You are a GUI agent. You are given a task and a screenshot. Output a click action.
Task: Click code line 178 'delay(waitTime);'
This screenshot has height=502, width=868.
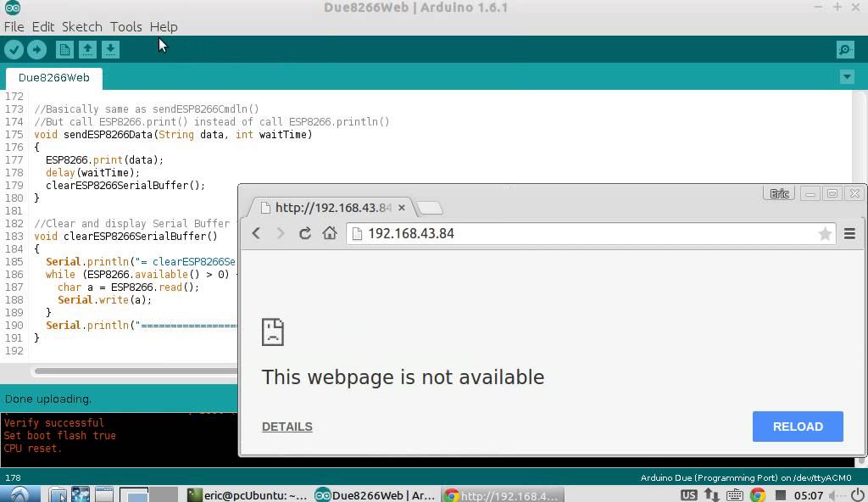pyautogui.click(x=93, y=173)
